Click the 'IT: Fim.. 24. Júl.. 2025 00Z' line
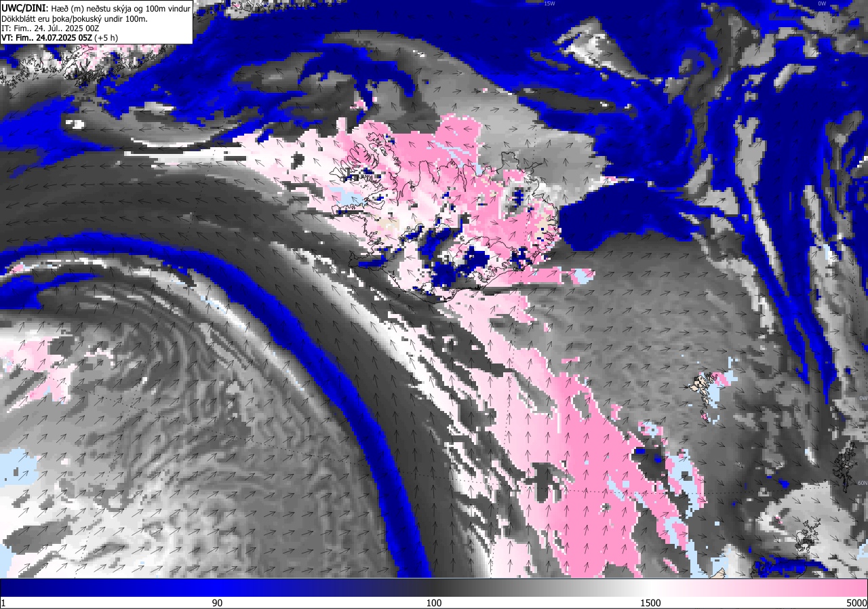Viewport: 868px width, 609px height. click(51, 28)
